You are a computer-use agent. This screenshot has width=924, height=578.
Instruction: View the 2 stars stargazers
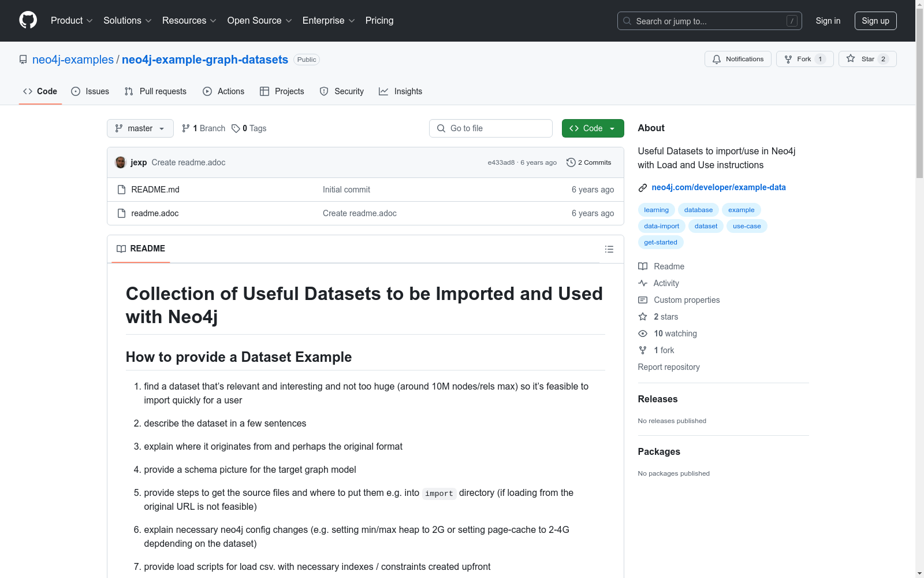(x=658, y=317)
